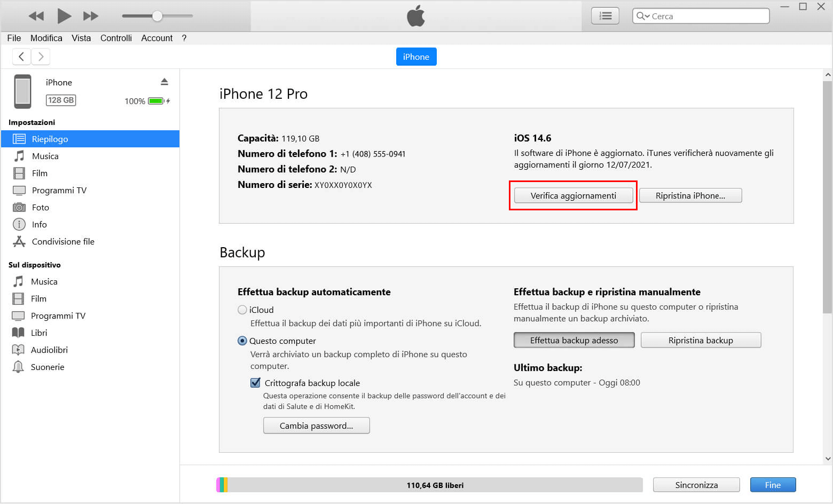Click the Apple logo at top
The height and width of the screenshot is (504, 833).
tap(416, 15)
